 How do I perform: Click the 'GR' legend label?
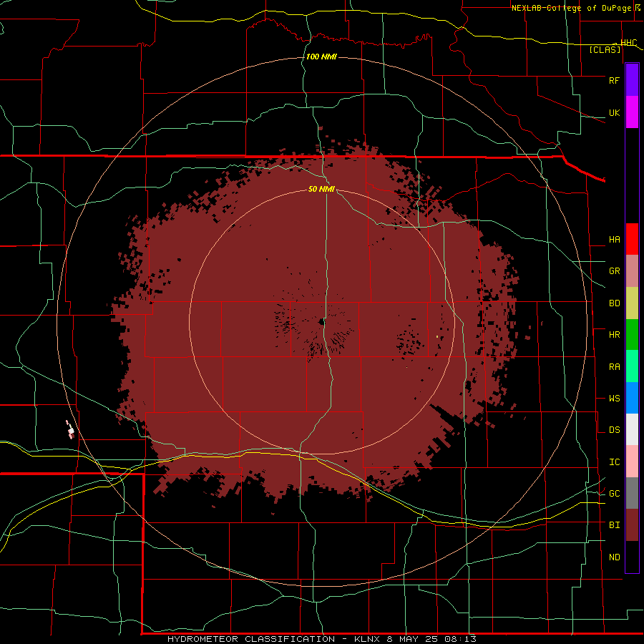pyautogui.click(x=614, y=271)
